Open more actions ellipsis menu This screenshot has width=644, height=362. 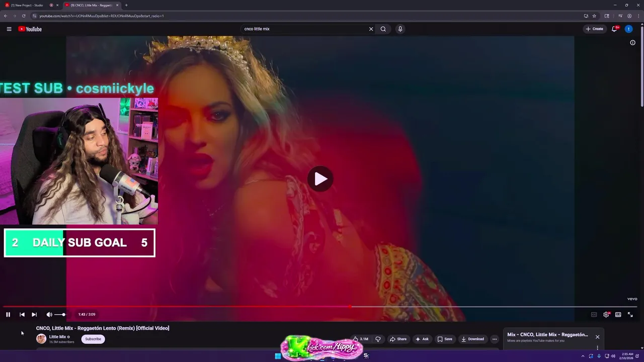[495, 339]
